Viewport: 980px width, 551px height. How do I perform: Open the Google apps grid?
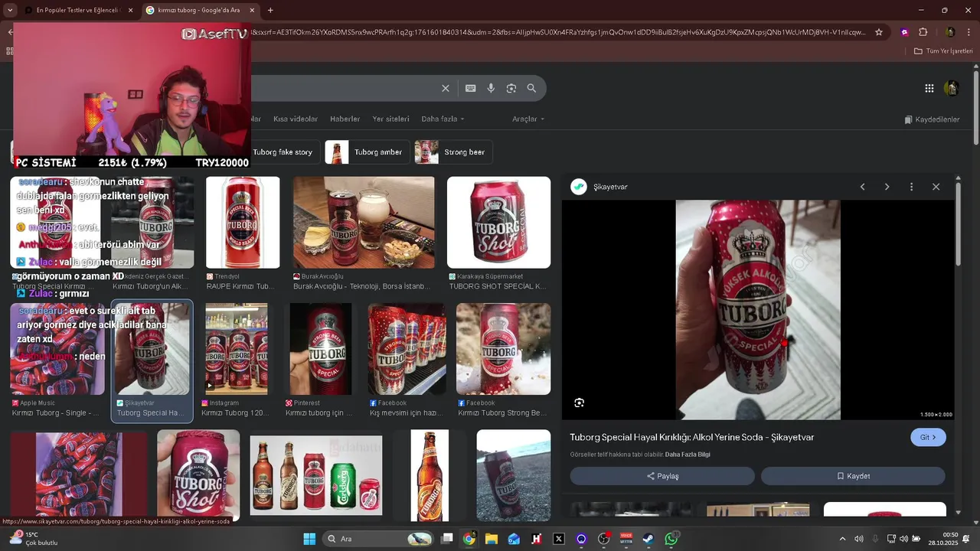pos(929,88)
